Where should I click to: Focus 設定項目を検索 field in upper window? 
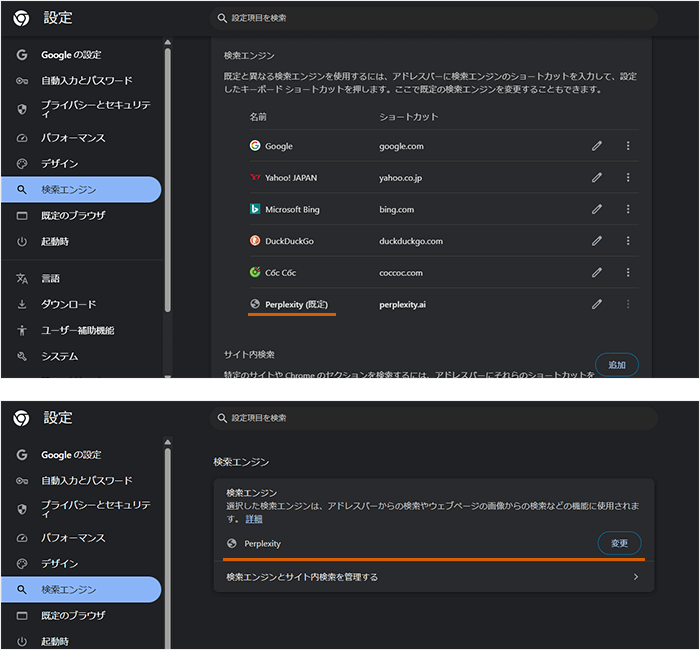click(x=433, y=18)
